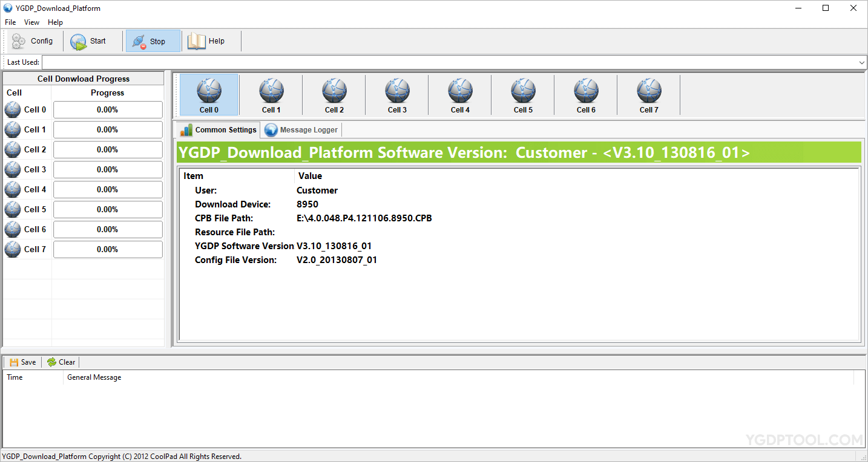Select the Cell 7 globe icon tab

point(649,95)
